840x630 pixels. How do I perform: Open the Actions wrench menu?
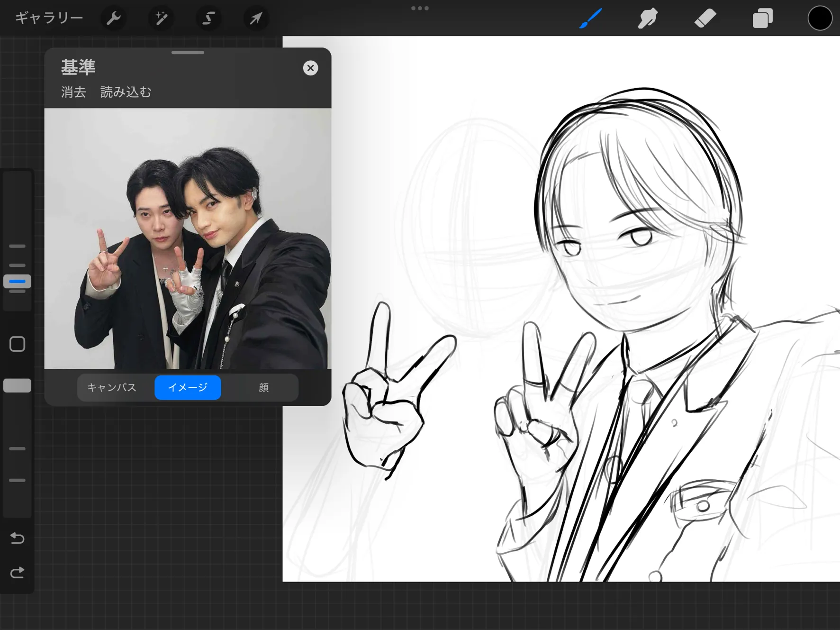[x=113, y=18]
